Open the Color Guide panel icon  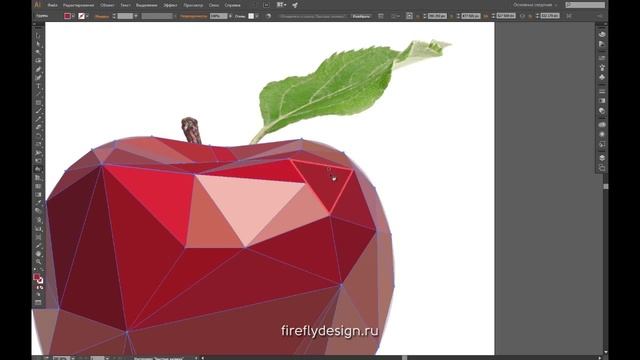602,44
